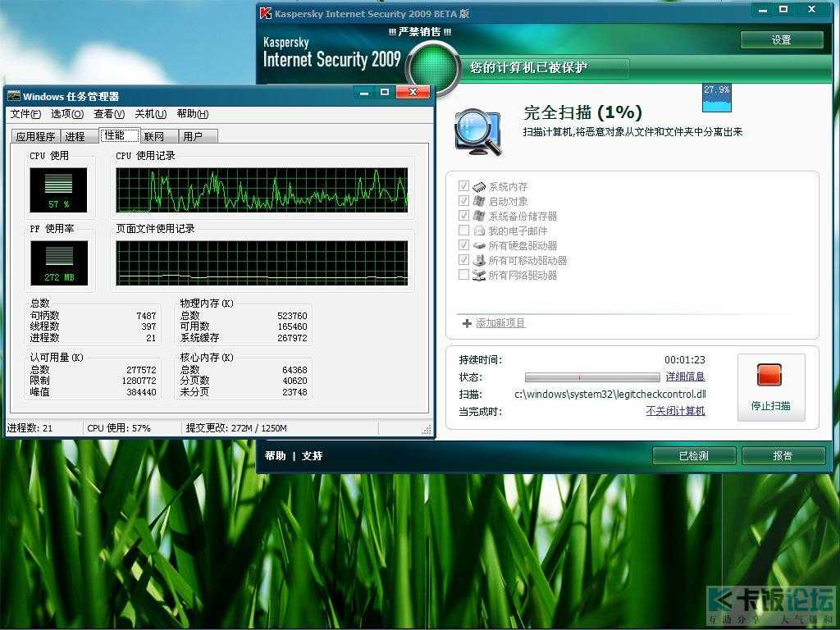Click the removable drives icon
The width and height of the screenshot is (840, 630).
pyautogui.click(x=479, y=260)
